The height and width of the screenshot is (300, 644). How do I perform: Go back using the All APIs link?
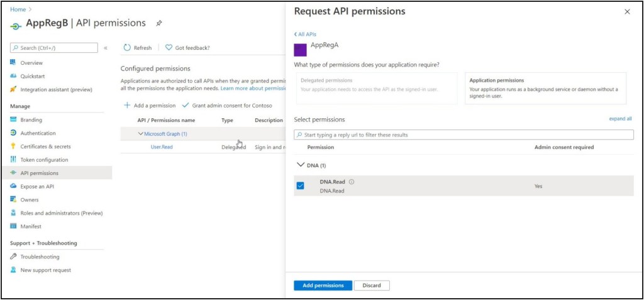click(305, 34)
